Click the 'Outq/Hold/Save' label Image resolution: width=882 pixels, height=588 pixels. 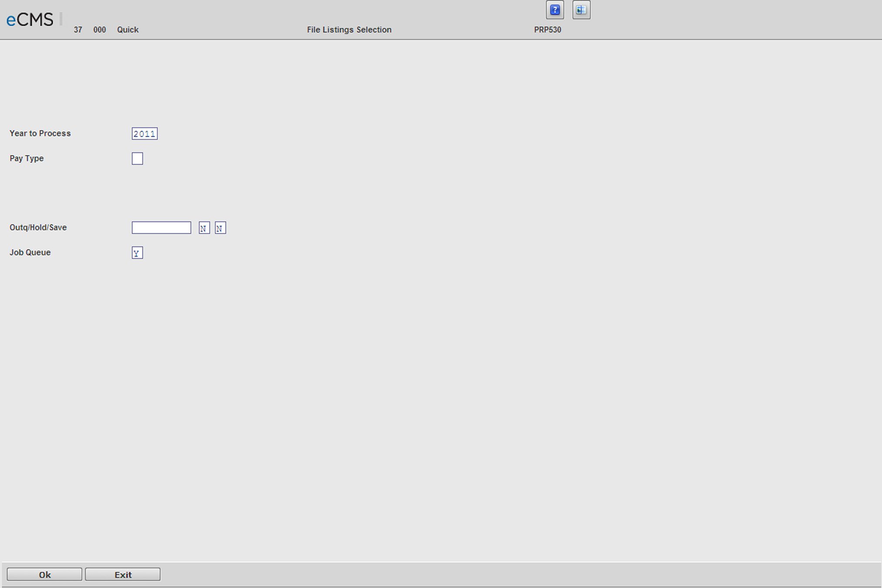38,227
